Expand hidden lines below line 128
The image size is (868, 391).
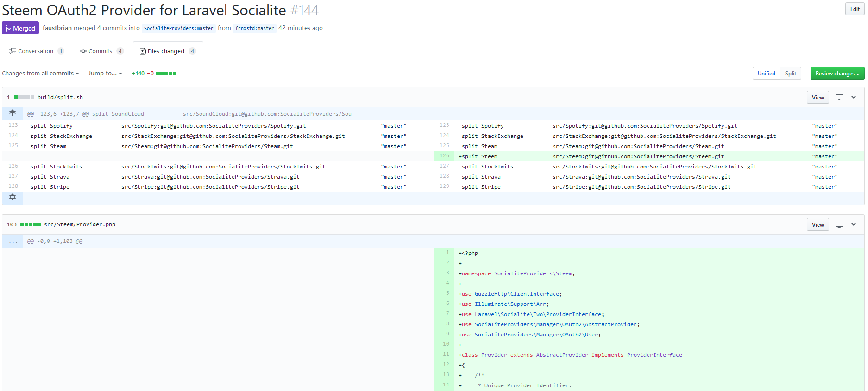coord(13,197)
